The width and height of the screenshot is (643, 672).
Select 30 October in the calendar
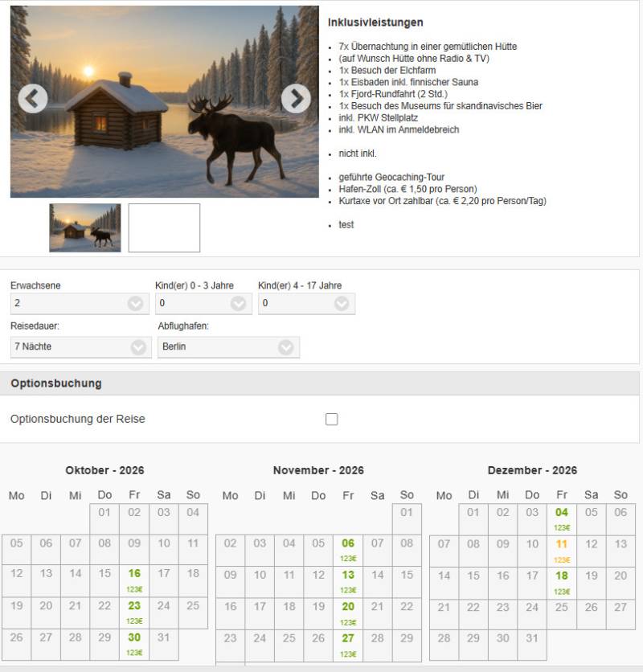pos(134,644)
